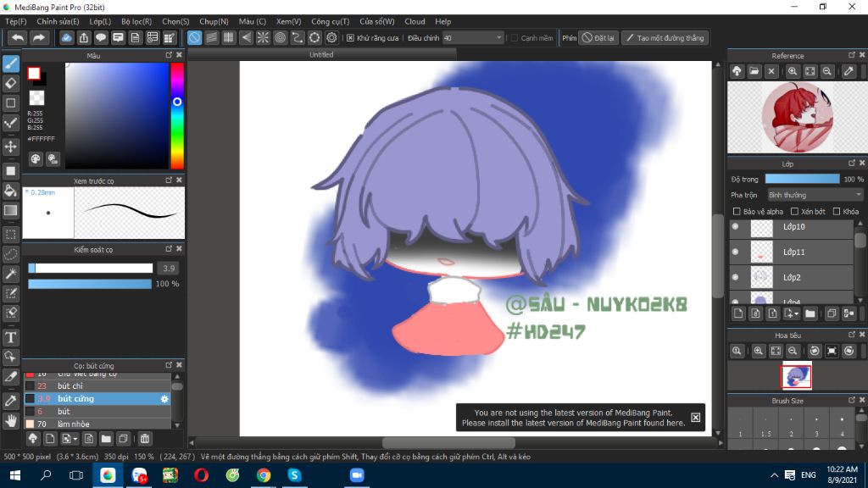Open the Công cụ(T) menu
This screenshot has height=488, width=868.
coord(331,21)
